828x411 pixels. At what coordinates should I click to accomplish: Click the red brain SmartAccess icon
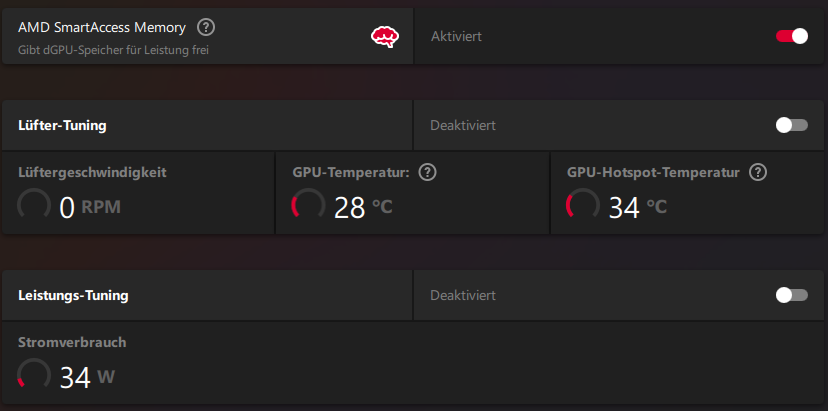pyautogui.click(x=384, y=37)
